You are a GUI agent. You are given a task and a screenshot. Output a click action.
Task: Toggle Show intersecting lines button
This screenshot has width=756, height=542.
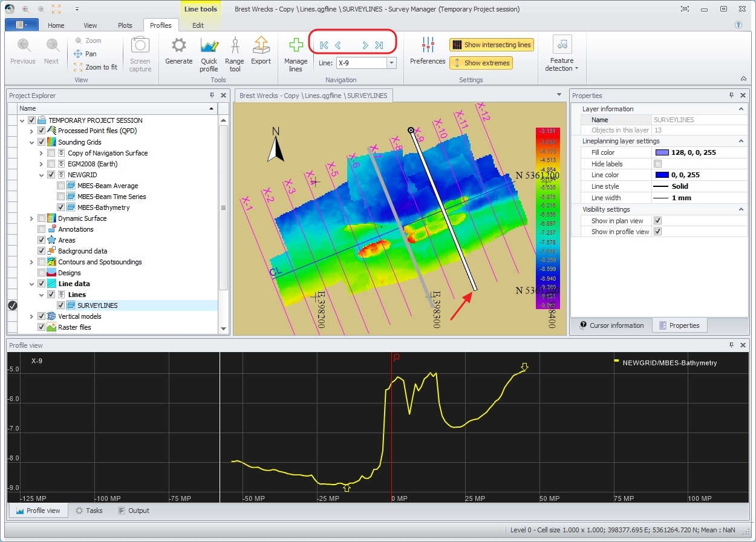click(492, 45)
